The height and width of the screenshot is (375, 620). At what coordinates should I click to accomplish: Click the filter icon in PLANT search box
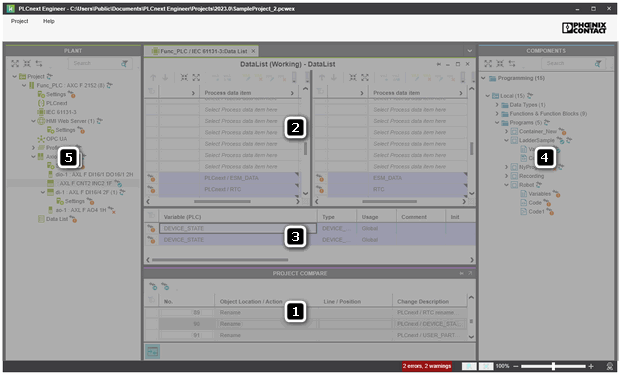tap(125, 63)
